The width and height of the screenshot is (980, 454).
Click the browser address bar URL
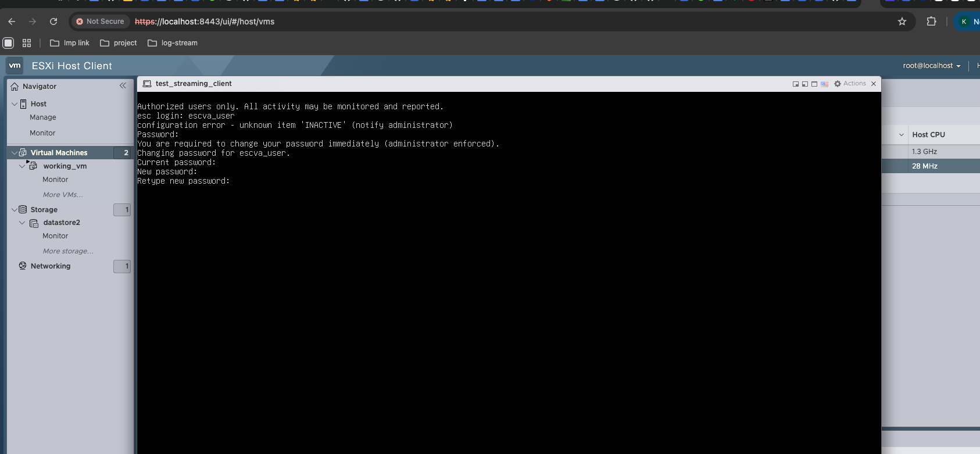tap(205, 22)
